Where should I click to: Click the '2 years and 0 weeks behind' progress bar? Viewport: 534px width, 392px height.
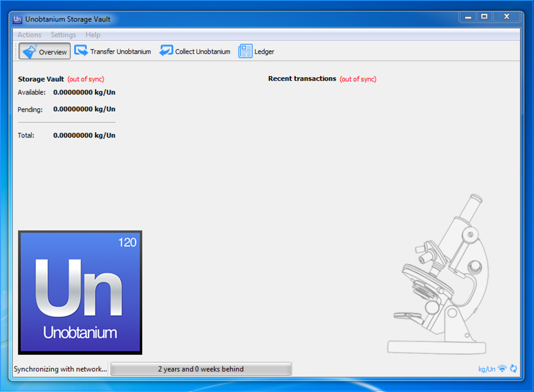[201, 369]
